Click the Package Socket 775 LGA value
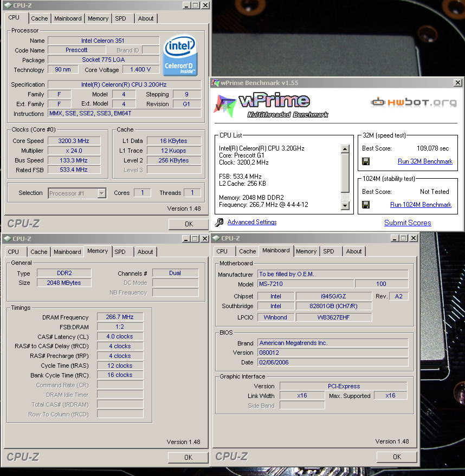 pos(104,60)
